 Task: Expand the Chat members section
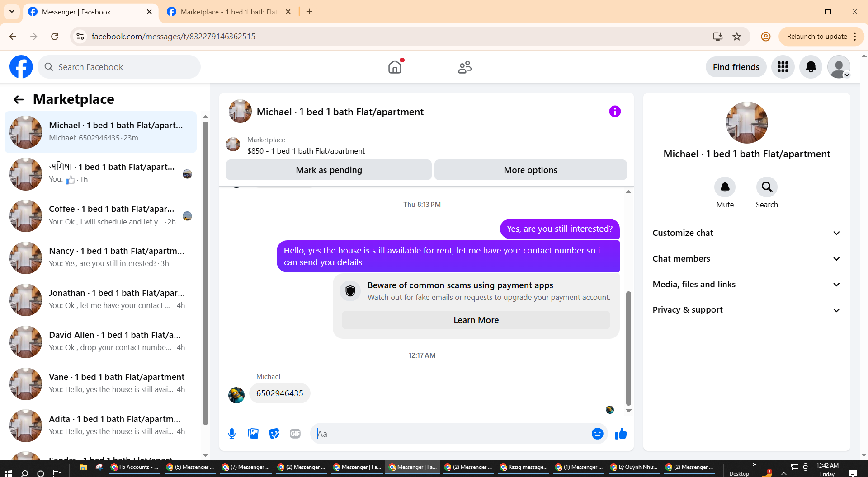(x=746, y=259)
